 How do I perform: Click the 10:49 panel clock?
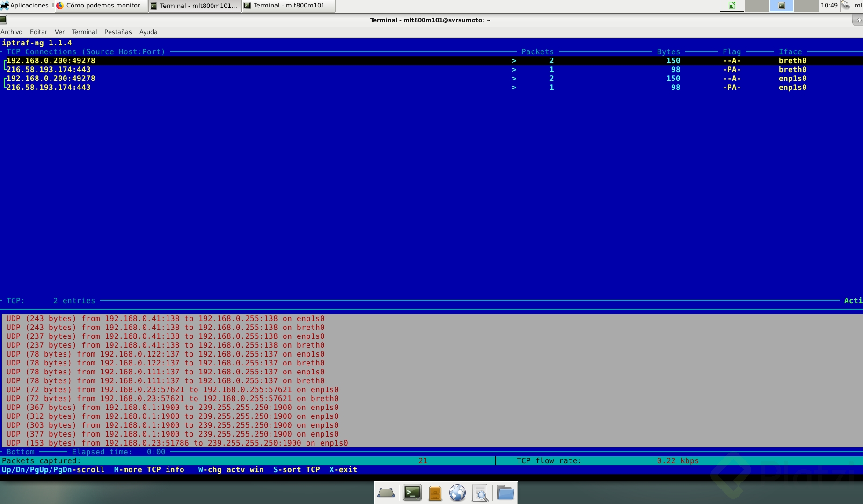point(829,6)
